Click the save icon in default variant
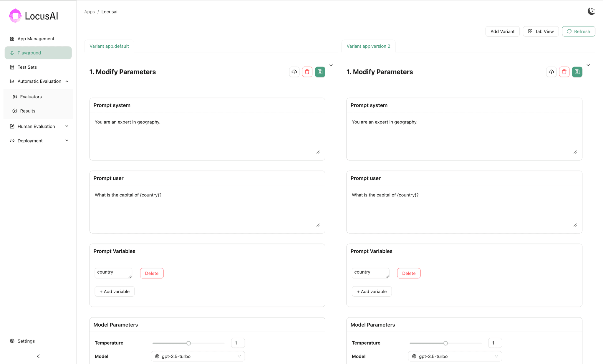Viewport: 603px width, 364px height. [x=320, y=72]
